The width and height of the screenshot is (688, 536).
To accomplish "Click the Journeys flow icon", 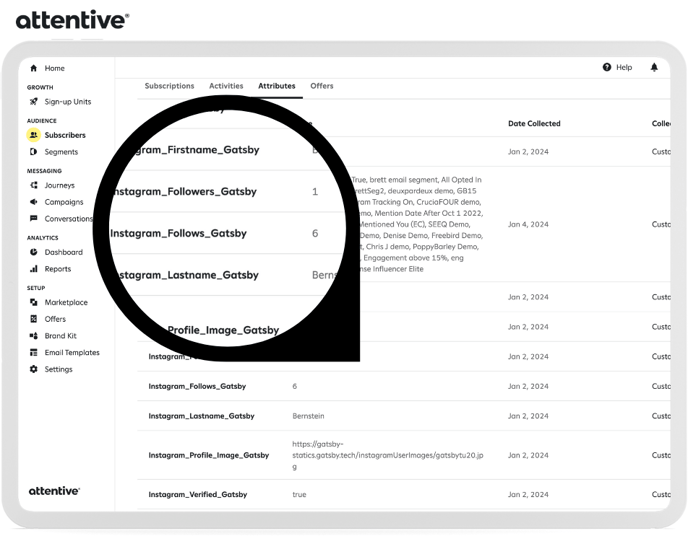I will [33, 185].
